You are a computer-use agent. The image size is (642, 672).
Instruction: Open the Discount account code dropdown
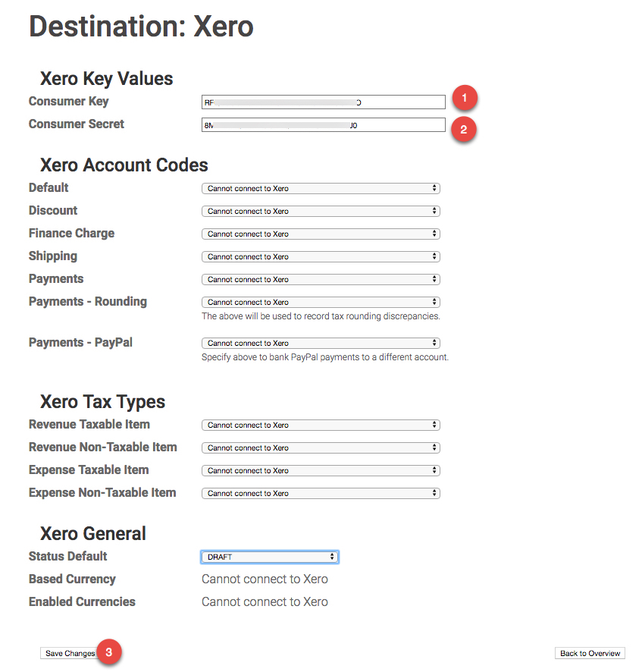tap(321, 211)
